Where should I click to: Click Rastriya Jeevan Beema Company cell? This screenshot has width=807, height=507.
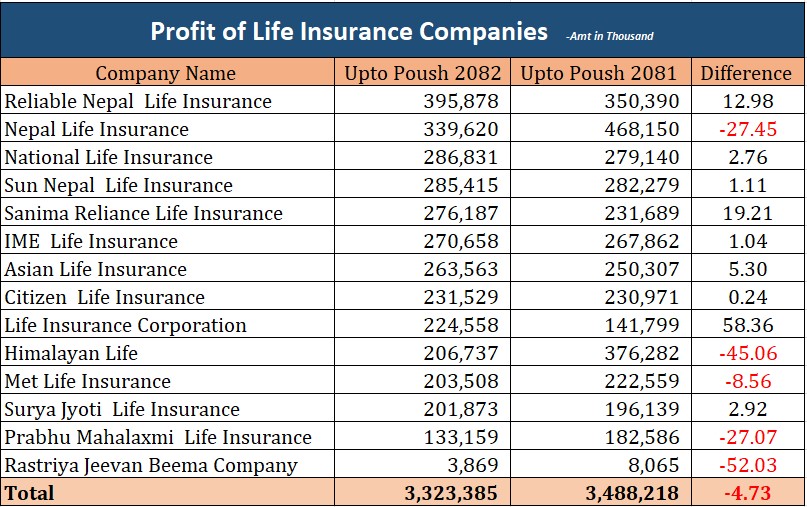151,465
